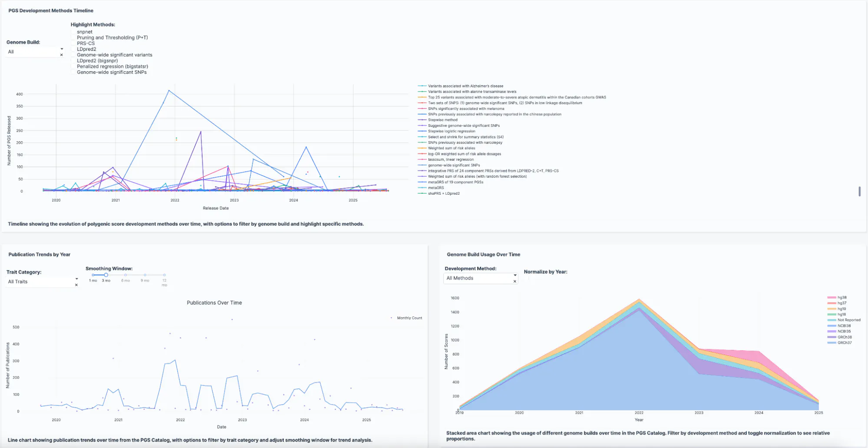Toggle GRCh37 legend entry
868x448 pixels.
click(x=840, y=343)
